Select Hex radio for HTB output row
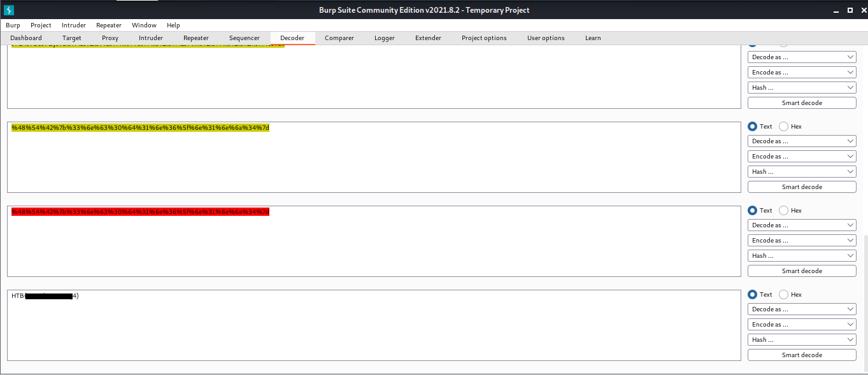Viewport: 868px width, 375px height. (784, 294)
